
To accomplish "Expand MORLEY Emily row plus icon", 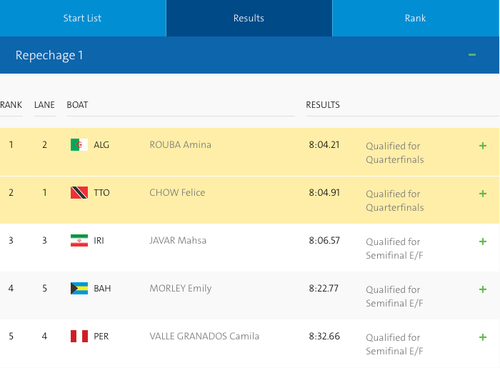I will tap(483, 289).
